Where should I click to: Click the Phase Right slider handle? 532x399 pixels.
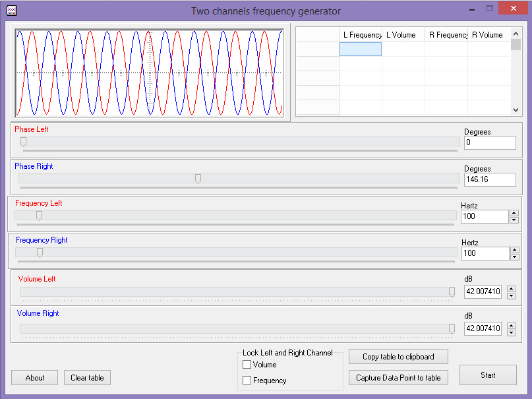pyautogui.click(x=198, y=179)
